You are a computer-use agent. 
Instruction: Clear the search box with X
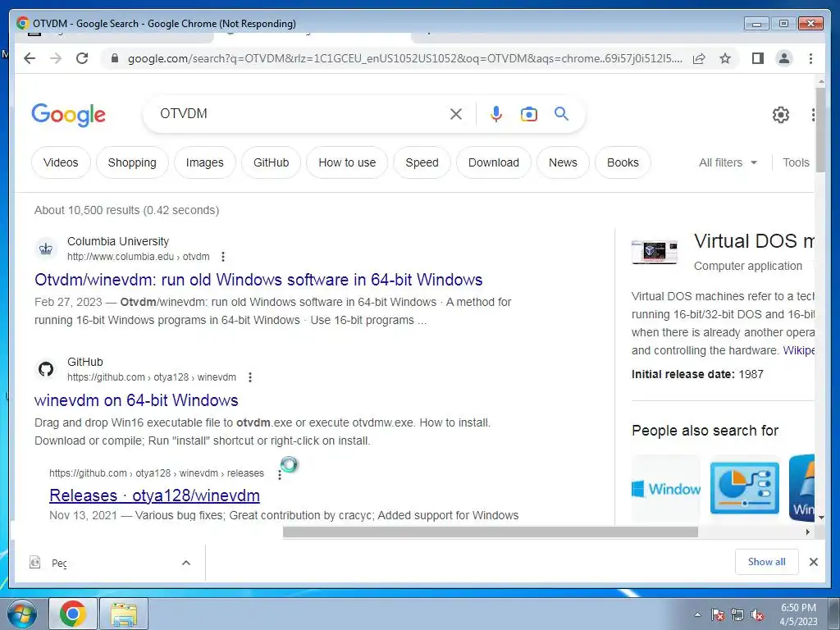(456, 114)
